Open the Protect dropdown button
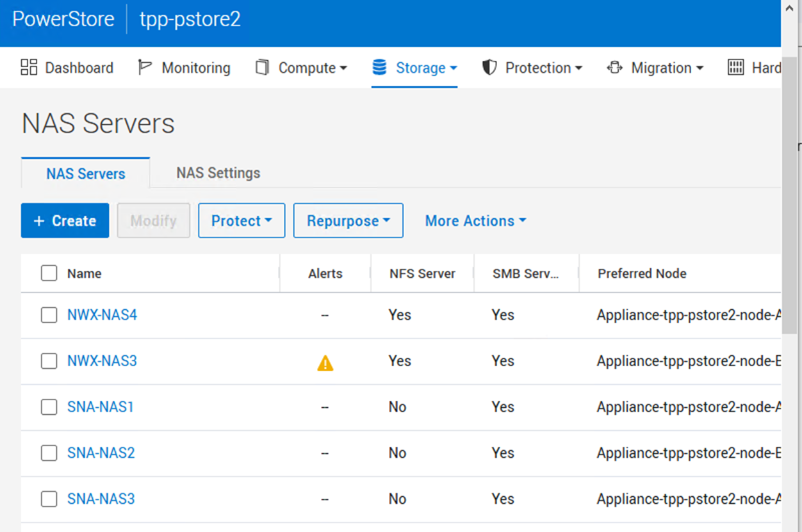The width and height of the screenshot is (802, 532). point(241,221)
